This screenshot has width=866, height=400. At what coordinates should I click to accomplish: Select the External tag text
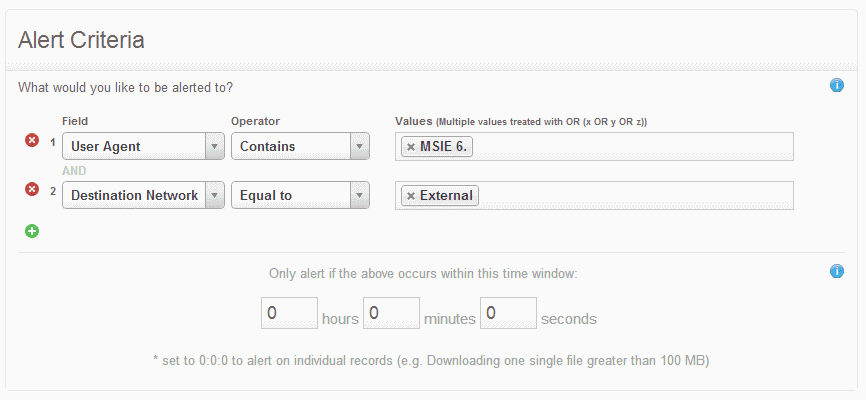click(x=446, y=196)
